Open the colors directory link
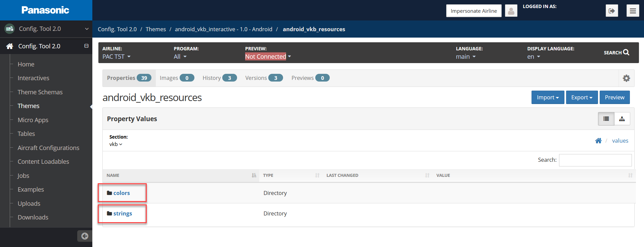 pos(122,193)
